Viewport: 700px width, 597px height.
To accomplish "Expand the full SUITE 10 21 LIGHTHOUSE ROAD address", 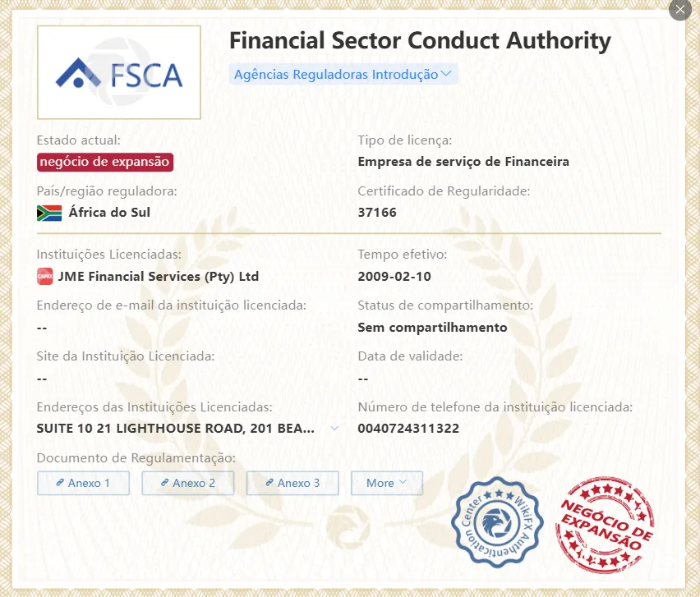I will pos(334,429).
